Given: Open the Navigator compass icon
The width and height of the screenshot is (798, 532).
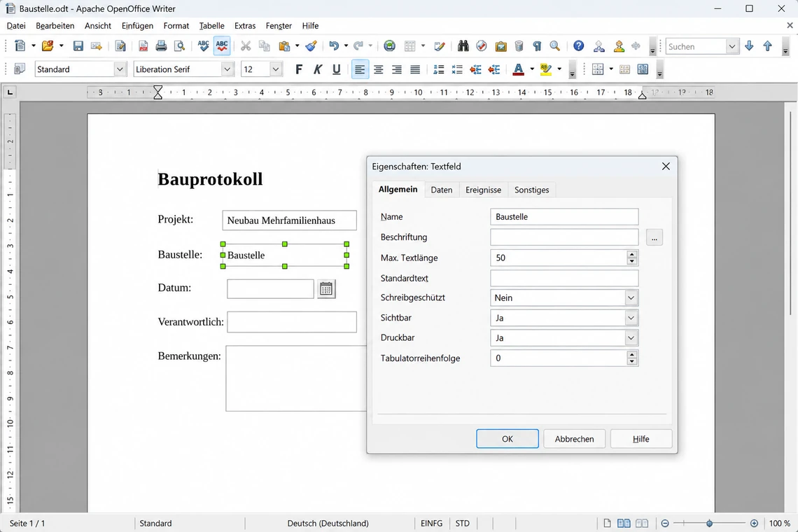Looking at the screenshot, I should [x=482, y=46].
